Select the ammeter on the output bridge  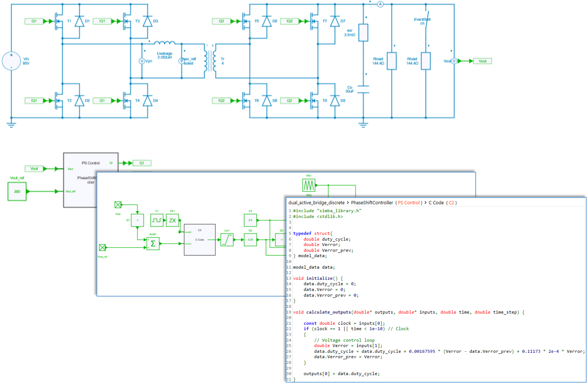pos(380,5)
